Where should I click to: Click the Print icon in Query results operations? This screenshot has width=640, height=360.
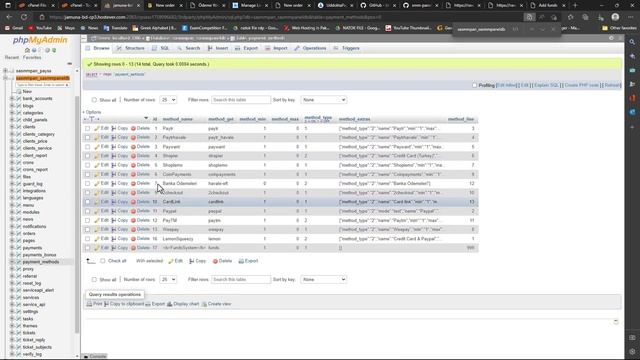pos(89,304)
